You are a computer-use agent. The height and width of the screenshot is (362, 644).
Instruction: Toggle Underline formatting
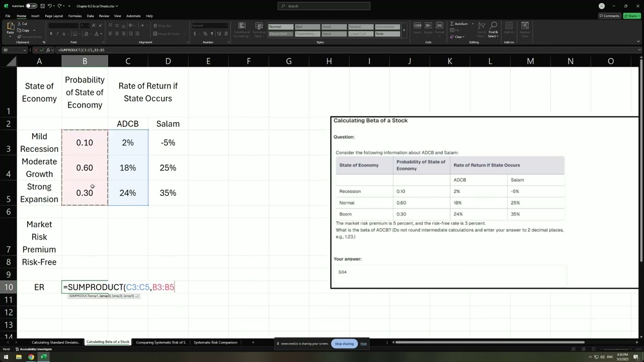point(64,34)
